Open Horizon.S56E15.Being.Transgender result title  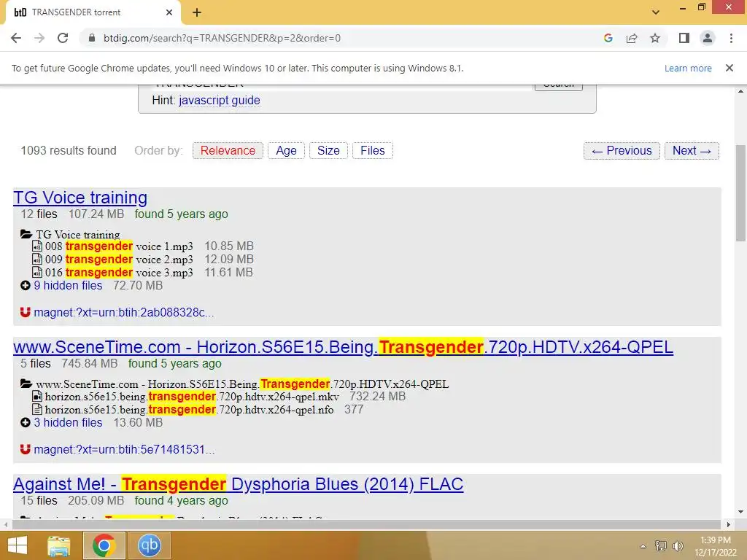(x=343, y=346)
